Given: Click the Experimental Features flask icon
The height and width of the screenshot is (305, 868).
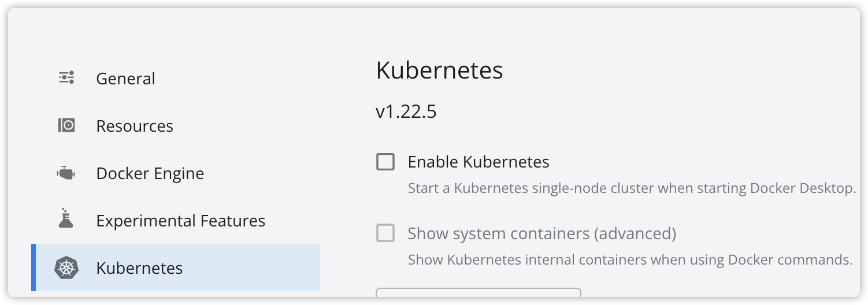Looking at the screenshot, I should pyautogui.click(x=66, y=218).
